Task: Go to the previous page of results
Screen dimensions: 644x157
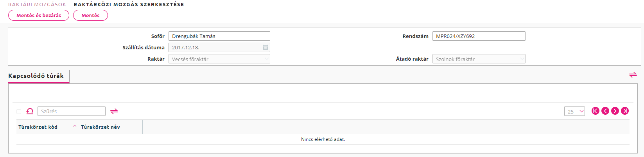Action: pos(605,111)
